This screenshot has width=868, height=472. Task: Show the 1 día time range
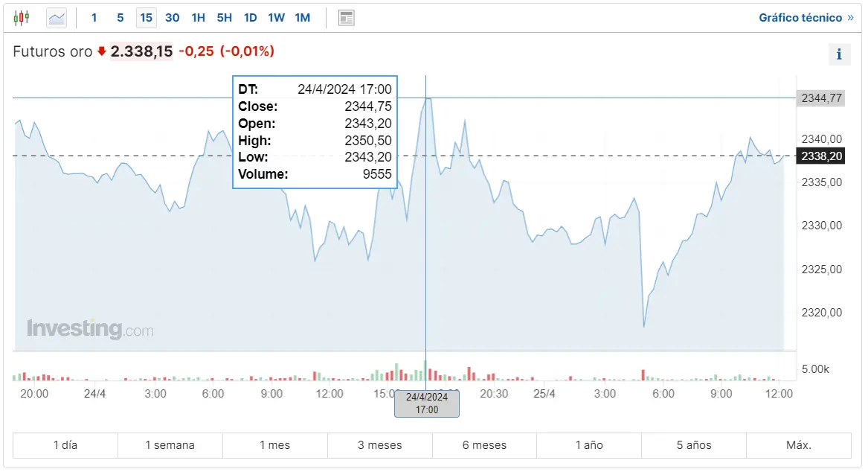[x=65, y=445]
